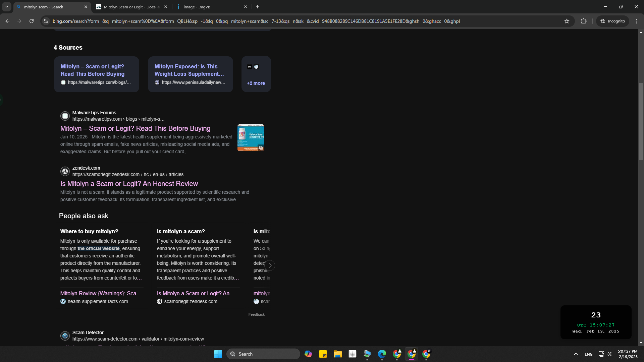The width and height of the screenshot is (644, 362).
Task: Click the MalwareTips result thumbnail image
Action: [x=251, y=138]
